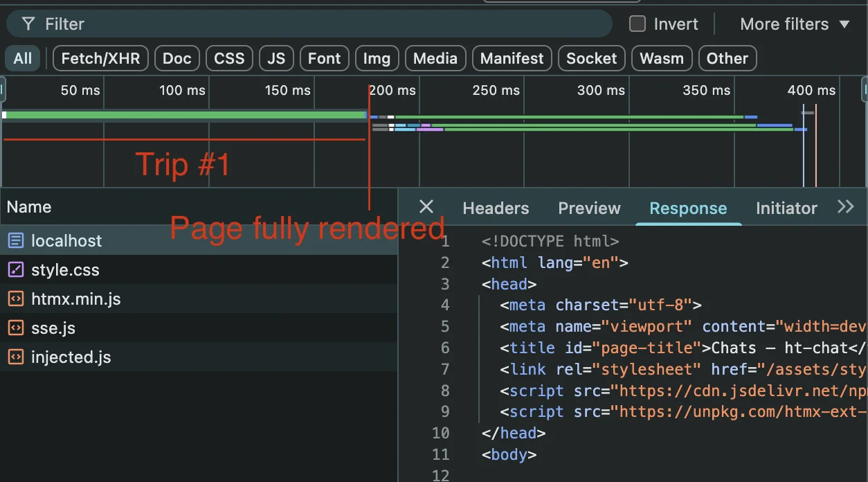Click the html lang en line
The width and height of the screenshot is (868, 482).
point(555,263)
